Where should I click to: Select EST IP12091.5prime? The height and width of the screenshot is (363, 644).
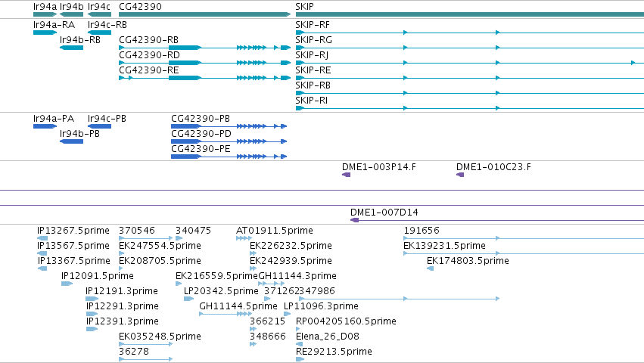98,276
